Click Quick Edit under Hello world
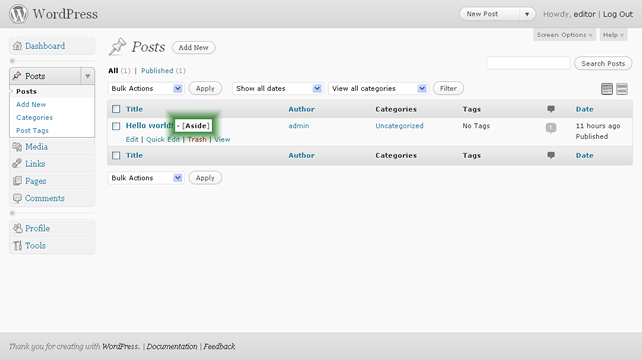Screen dimensions: 642x360 (x=163, y=140)
